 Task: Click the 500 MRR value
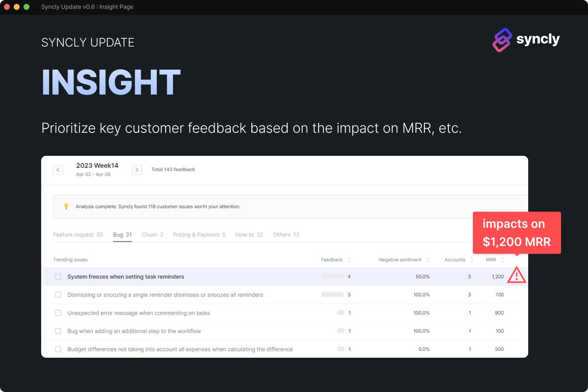point(499,349)
